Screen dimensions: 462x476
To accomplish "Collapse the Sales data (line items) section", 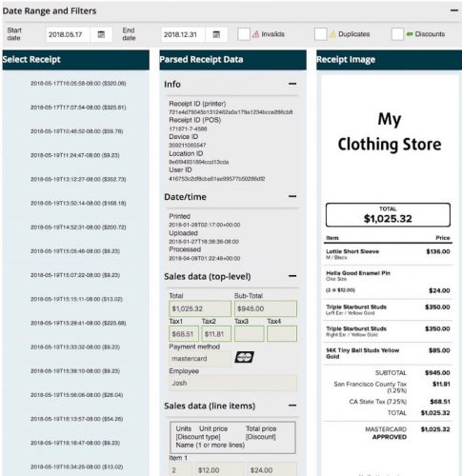I will pyautogui.click(x=292, y=406).
